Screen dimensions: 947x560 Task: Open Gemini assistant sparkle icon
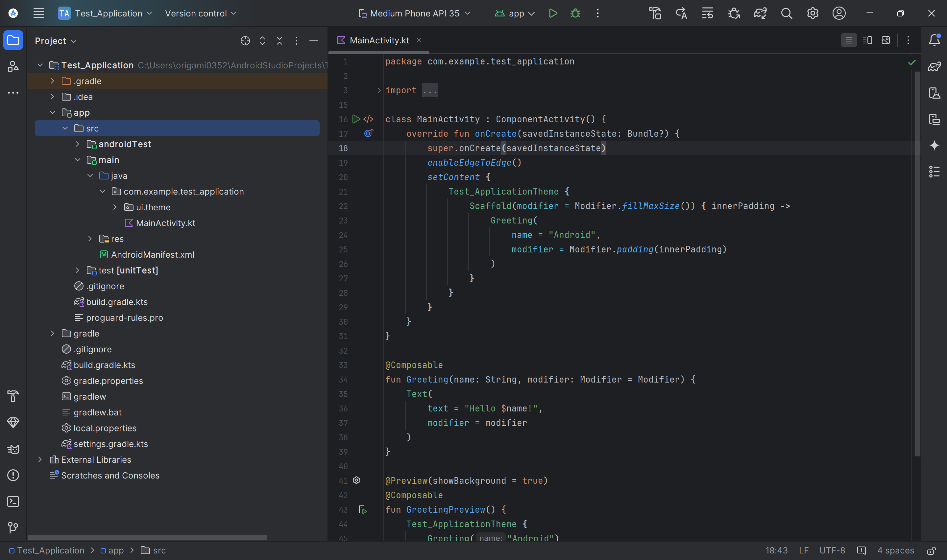click(934, 145)
